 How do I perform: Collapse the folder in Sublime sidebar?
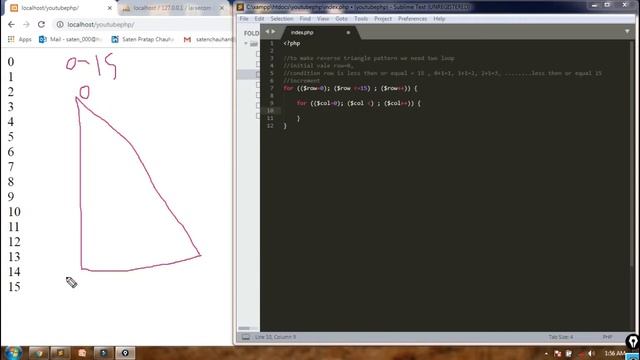click(x=246, y=43)
